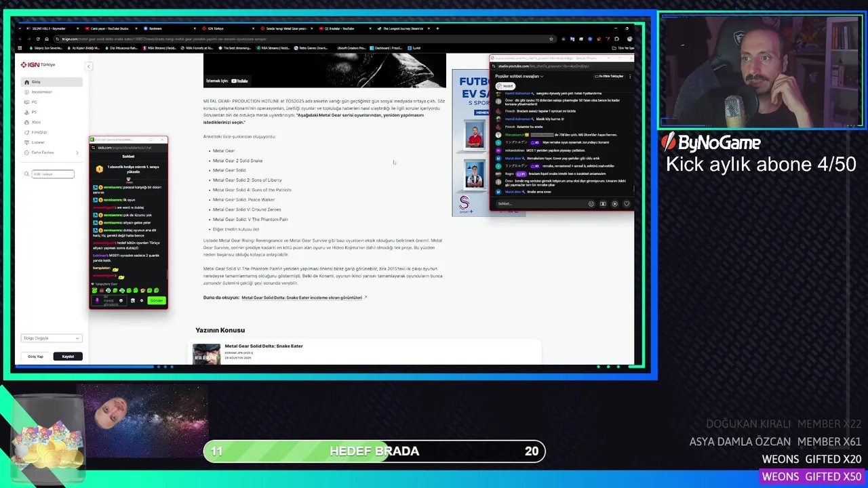This screenshot has width=868, height=488.
Task: Click the first green Kick emote
Action: [x=94, y=291]
